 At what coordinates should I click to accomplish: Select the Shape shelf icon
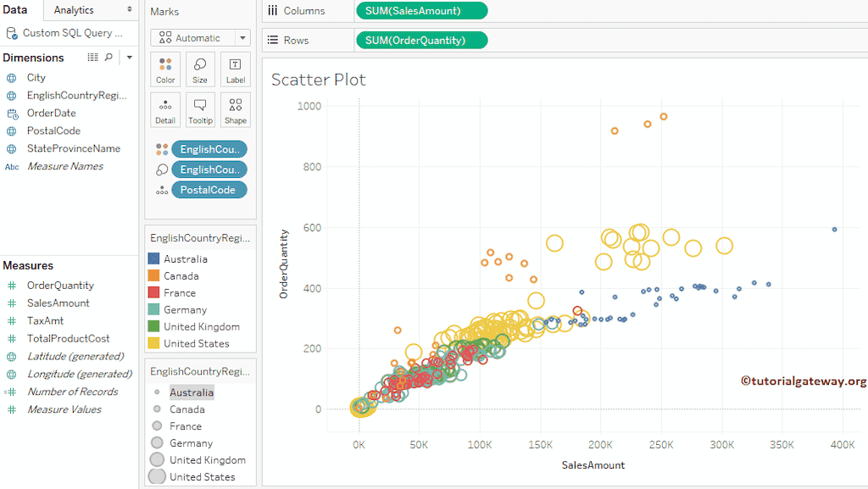coord(235,108)
